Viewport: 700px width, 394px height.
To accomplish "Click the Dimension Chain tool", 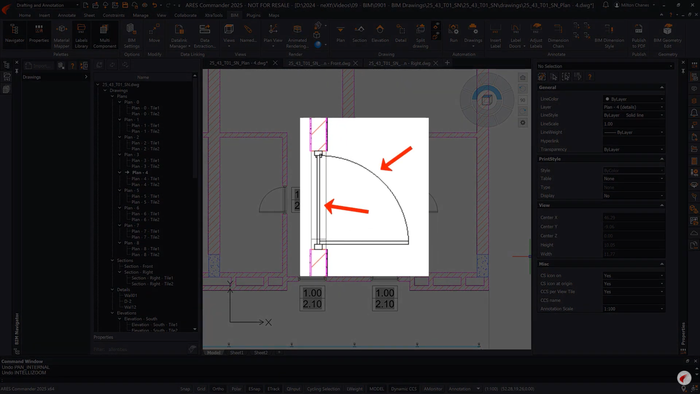I will 558,35.
